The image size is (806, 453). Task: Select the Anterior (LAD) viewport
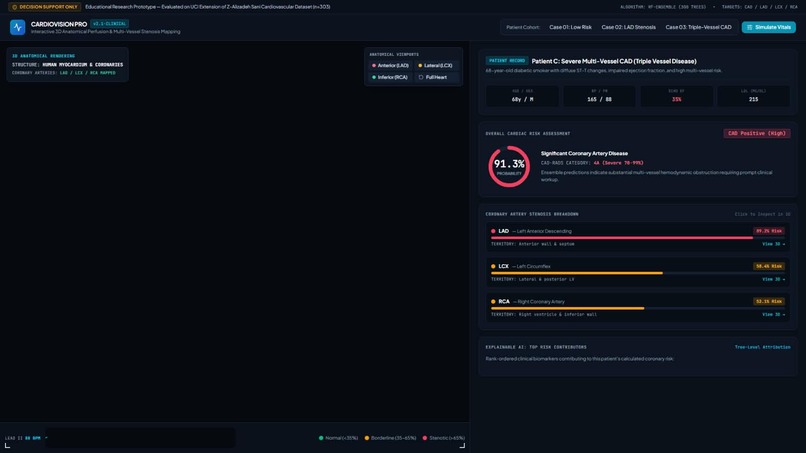[391, 65]
